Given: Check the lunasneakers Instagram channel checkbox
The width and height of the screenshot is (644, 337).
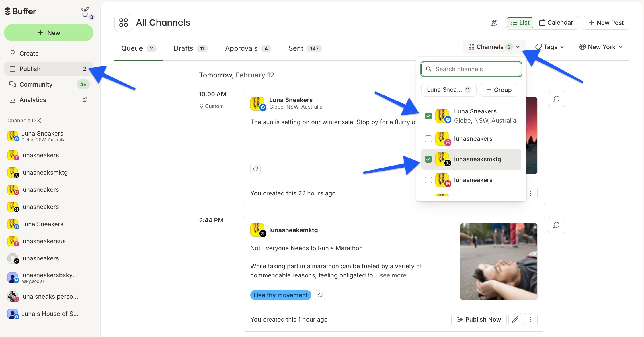Looking at the screenshot, I should [x=428, y=139].
